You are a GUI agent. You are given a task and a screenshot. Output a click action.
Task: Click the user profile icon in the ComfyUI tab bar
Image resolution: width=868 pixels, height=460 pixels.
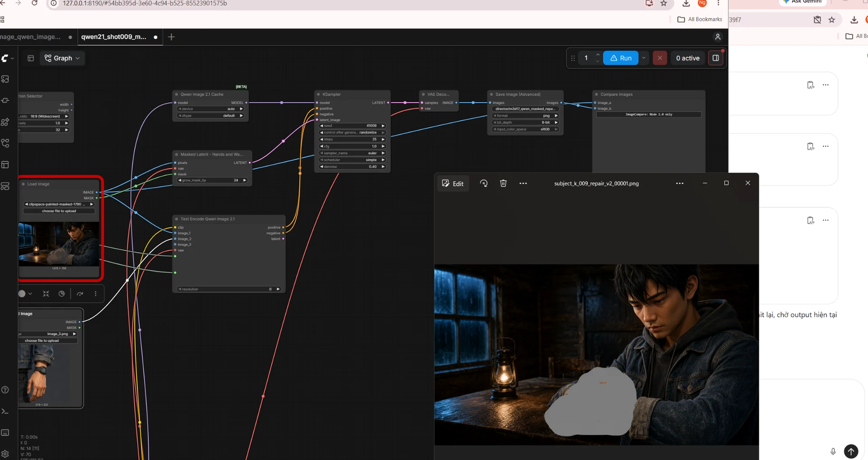pos(718,37)
